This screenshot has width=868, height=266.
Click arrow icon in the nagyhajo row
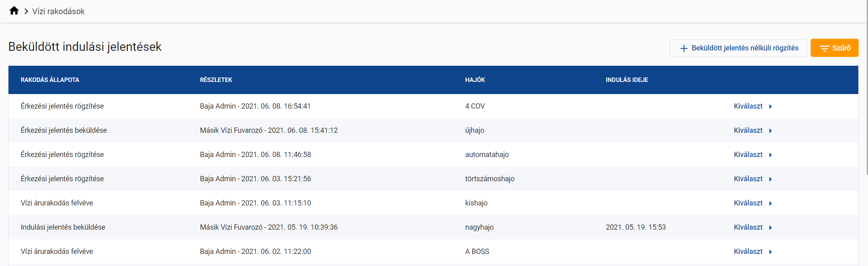coord(770,228)
